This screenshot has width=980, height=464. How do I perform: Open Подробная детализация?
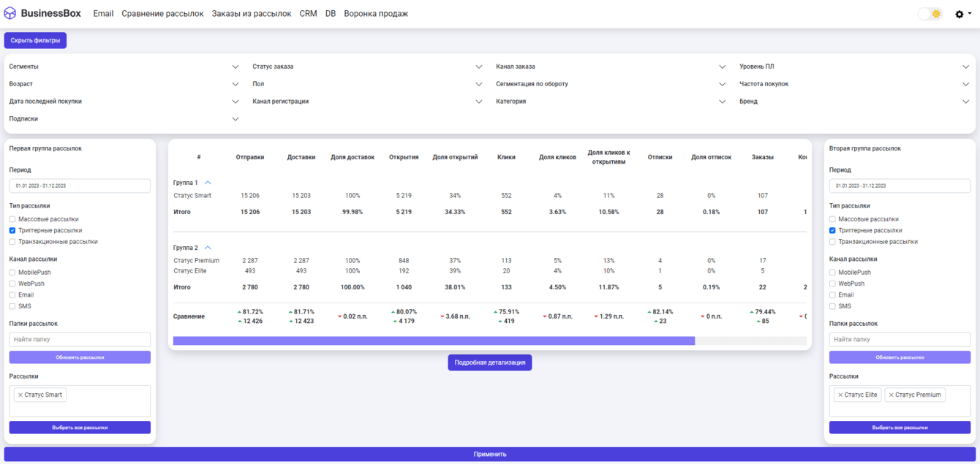click(489, 362)
